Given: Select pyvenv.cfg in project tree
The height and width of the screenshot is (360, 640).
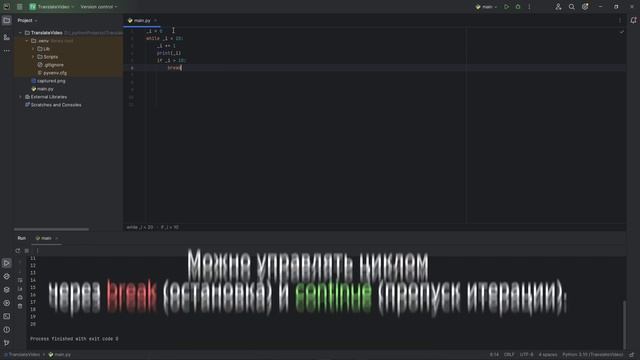Looking at the screenshot, I should point(52,73).
